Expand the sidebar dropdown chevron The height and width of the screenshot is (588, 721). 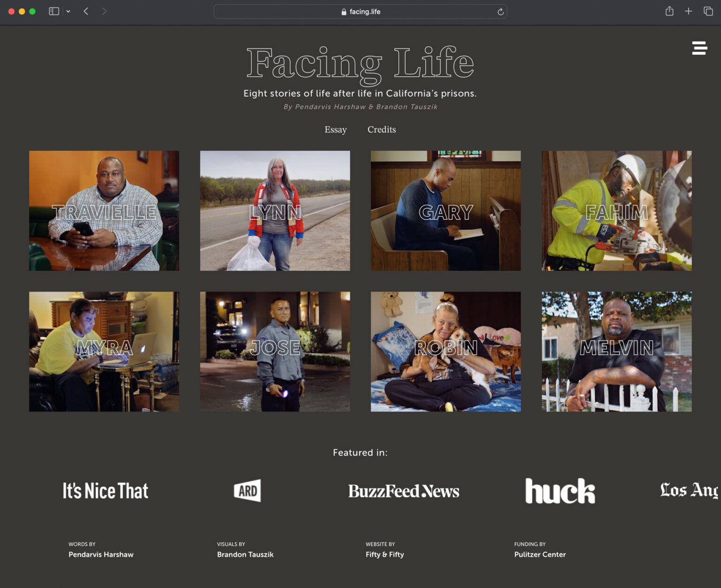click(69, 11)
